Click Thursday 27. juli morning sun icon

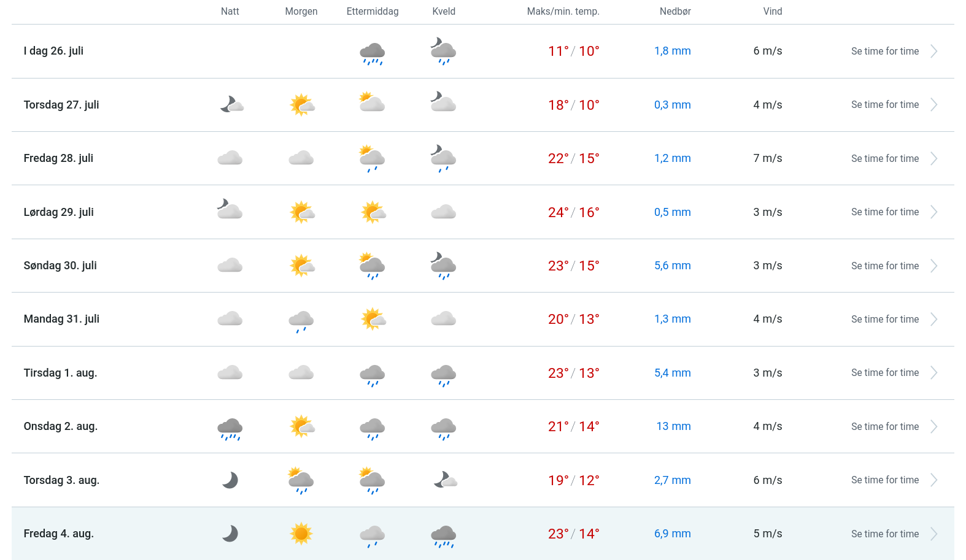click(x=301, y=105)
